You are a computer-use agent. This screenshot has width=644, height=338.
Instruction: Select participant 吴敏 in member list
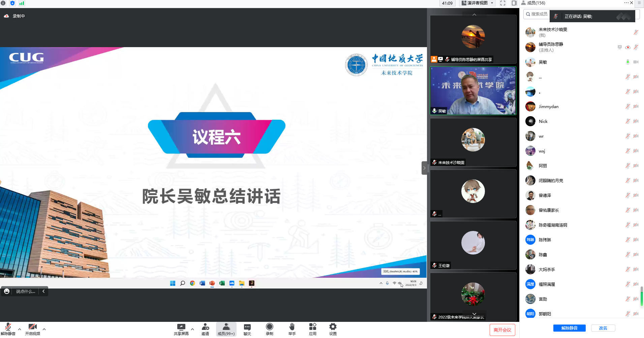(543, 62)
